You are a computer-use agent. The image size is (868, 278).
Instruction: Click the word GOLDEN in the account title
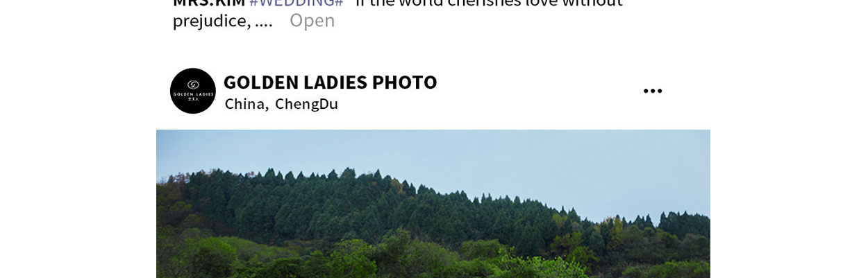coord(260,82)
